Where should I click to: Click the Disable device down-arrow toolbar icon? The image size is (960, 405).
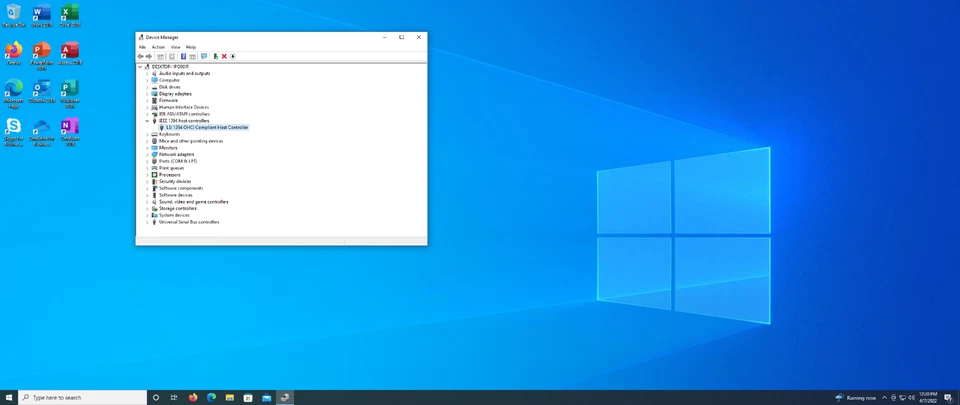pos(233,56)
